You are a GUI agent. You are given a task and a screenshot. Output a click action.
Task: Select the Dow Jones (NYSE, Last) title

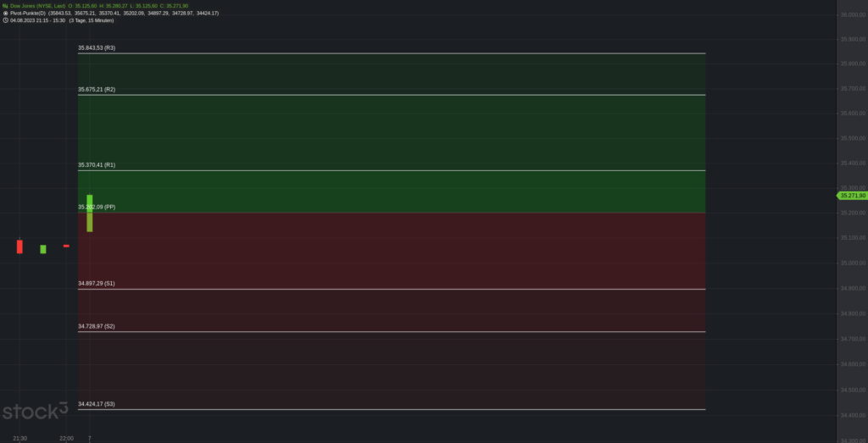coord(37,6)
